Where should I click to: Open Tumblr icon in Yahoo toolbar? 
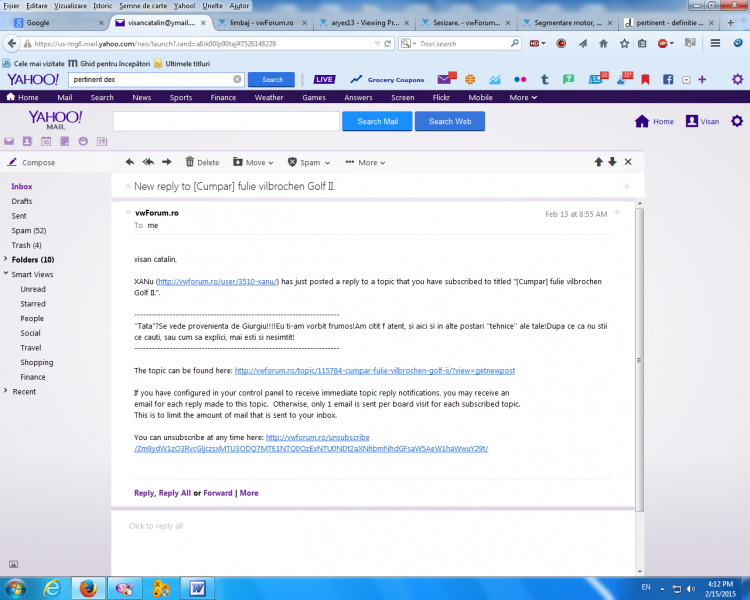pyautogui.click(x=544, y=80)
